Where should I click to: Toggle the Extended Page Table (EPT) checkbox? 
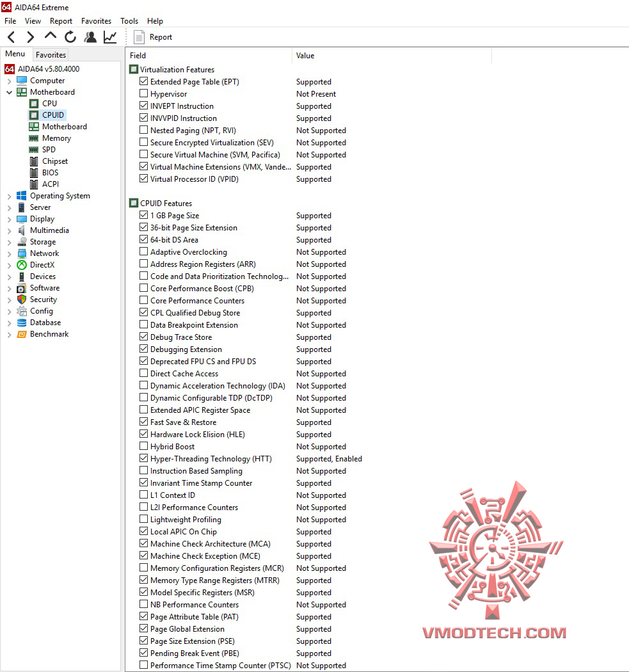(x=143, y=81)
